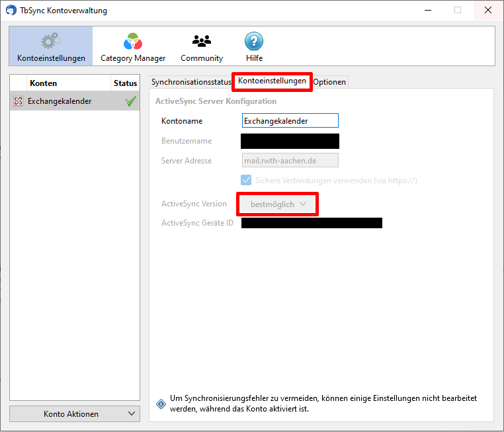This screenshot has width=504, height=432.
Task: Click the ActiveSync Server Konfiguration heading
Action: (x=216, y=101)
